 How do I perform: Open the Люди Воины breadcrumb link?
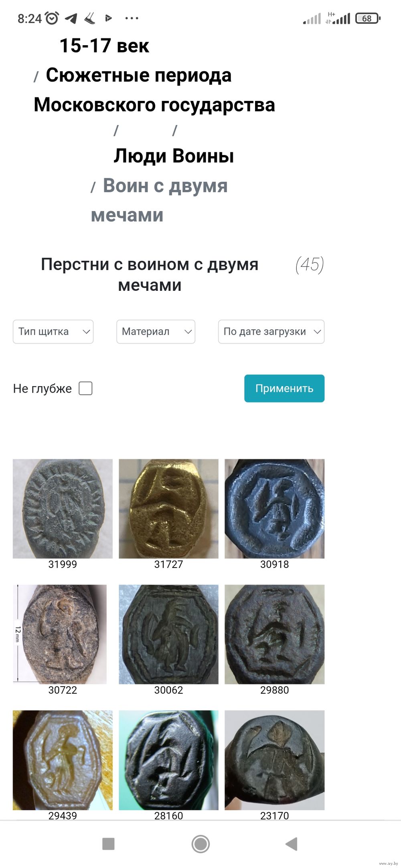click(x=174, y=156)
